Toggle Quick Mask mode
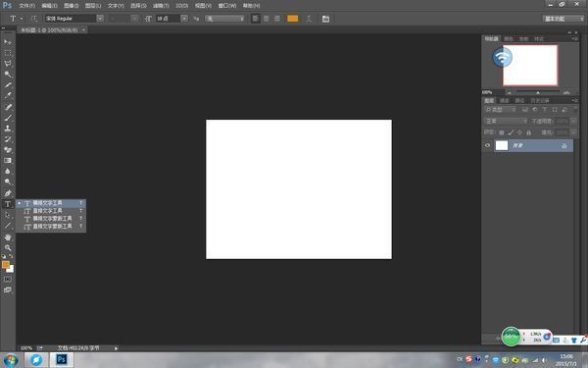588x368 pixels. tap(8, 280)
